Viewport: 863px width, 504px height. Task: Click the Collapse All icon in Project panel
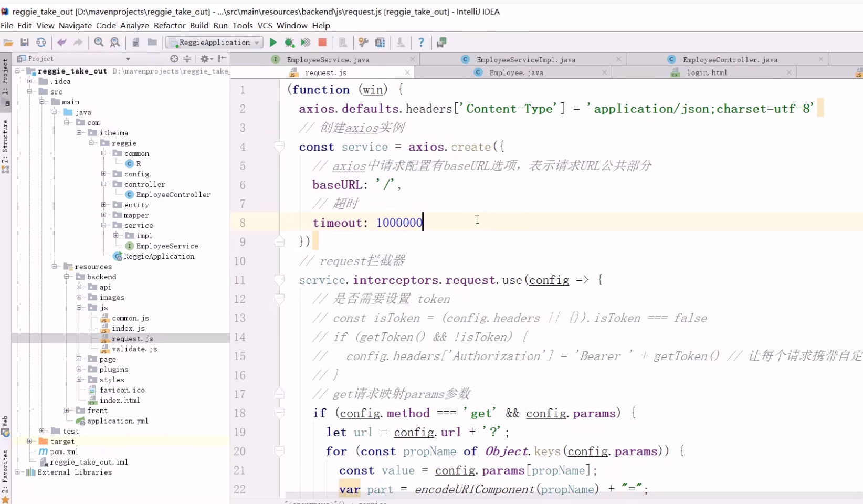187,59
